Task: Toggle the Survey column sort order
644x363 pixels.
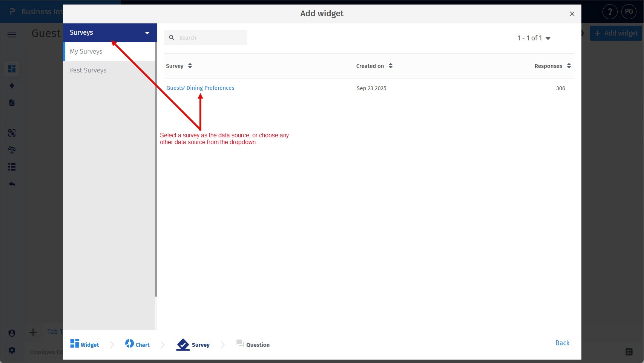Action: [189, 66]
